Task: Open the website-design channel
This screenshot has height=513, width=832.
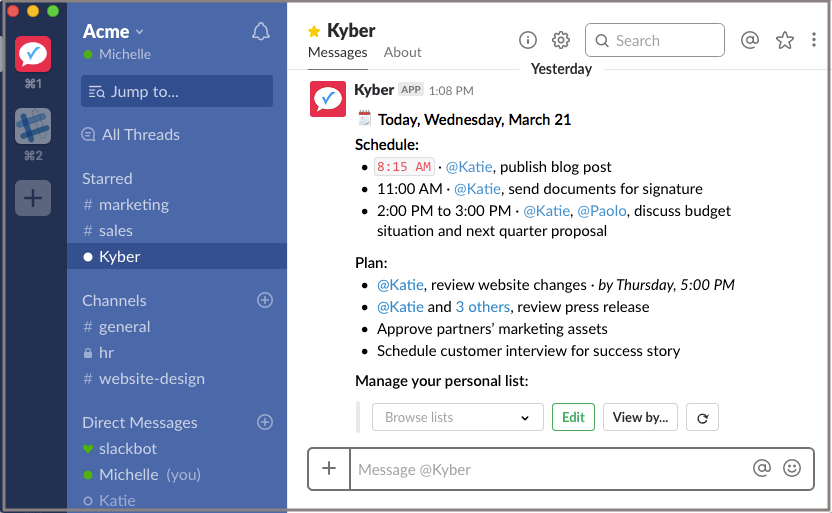Action: pyautogui.click(x=144, y=379)
